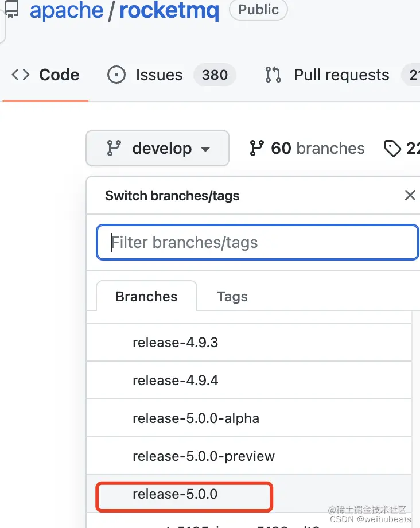The image size is (420, 528).
Task: Click the repository icon beside apache
Action: click(x=11, y=9)
